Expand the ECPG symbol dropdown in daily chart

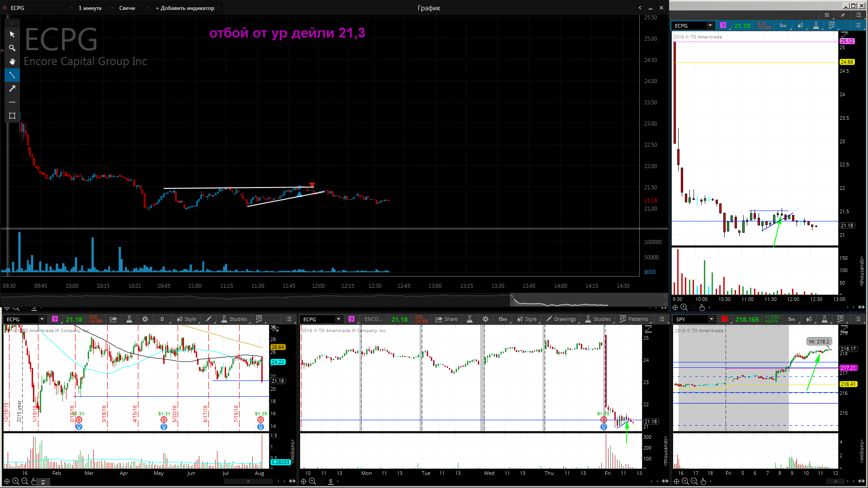click(x=42, y=319)
